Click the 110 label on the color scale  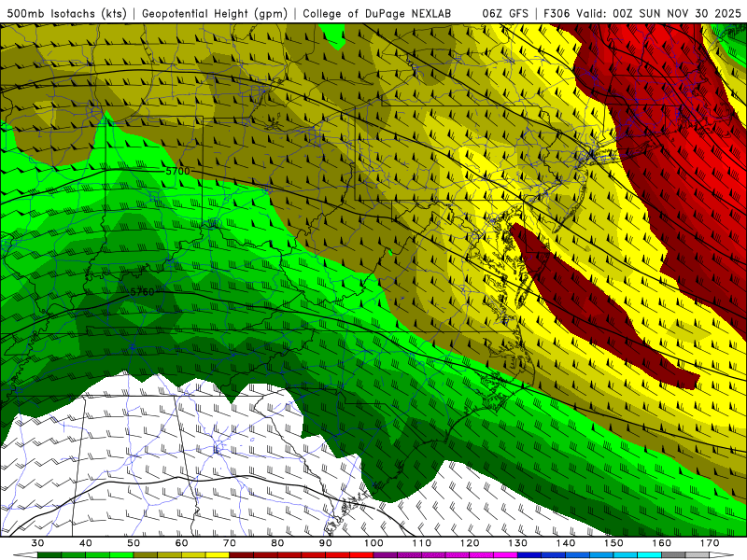point(422,543)
